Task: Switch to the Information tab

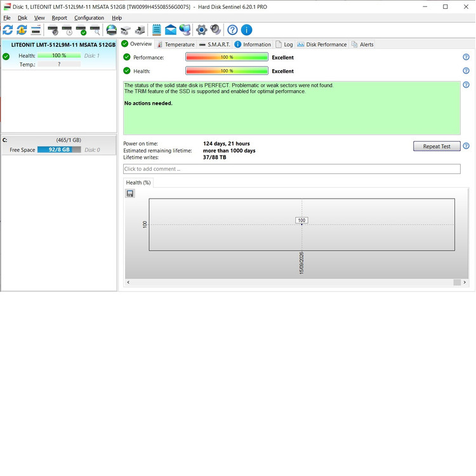Action: tap(253, 44)
